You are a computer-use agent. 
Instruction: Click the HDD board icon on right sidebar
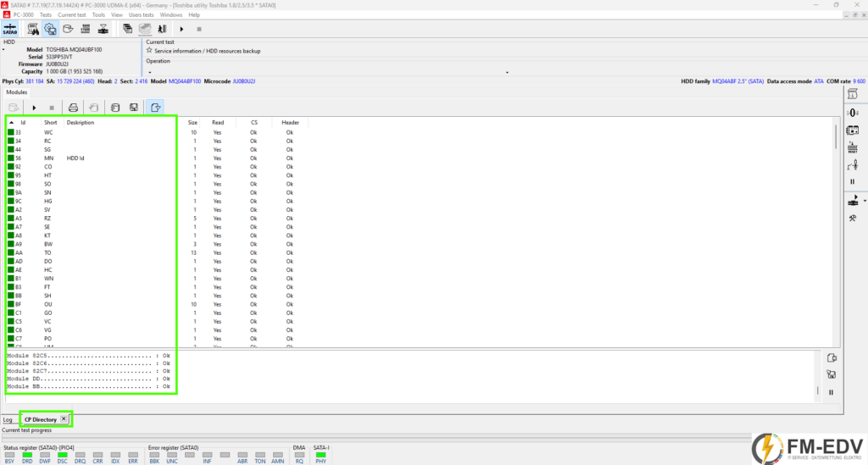coord(853,130)
